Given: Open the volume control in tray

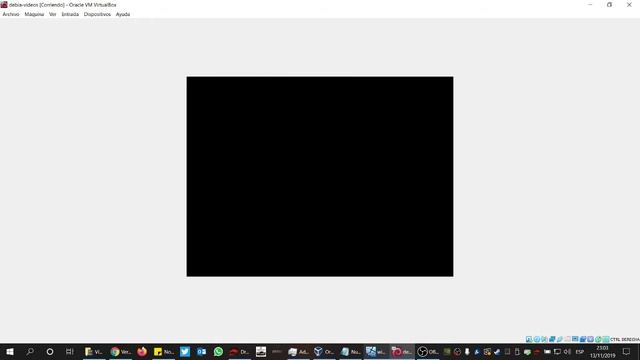Looking at the screenshot, I should click(567, 351).
